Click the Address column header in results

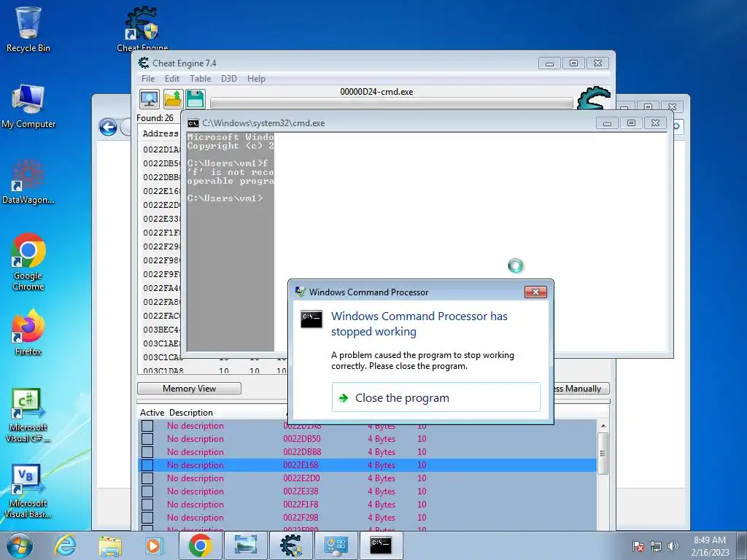pos(160,134)
